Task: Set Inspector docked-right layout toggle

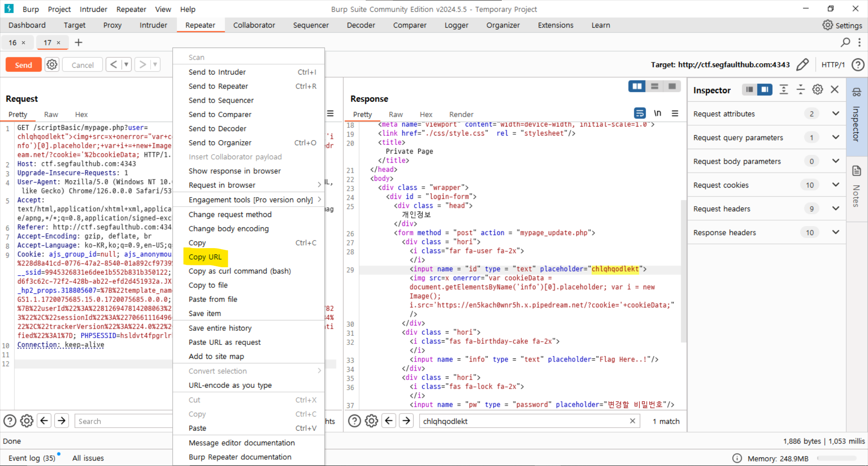Action: click(765, 89)
